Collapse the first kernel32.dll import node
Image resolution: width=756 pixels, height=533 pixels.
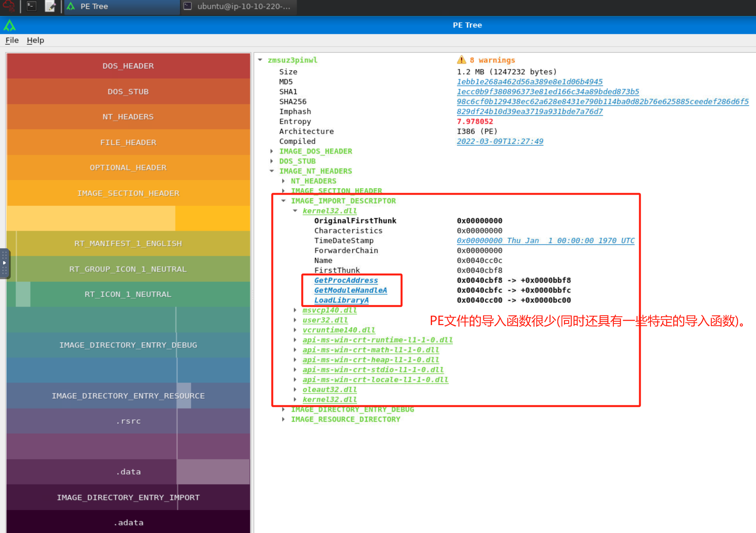295,211
